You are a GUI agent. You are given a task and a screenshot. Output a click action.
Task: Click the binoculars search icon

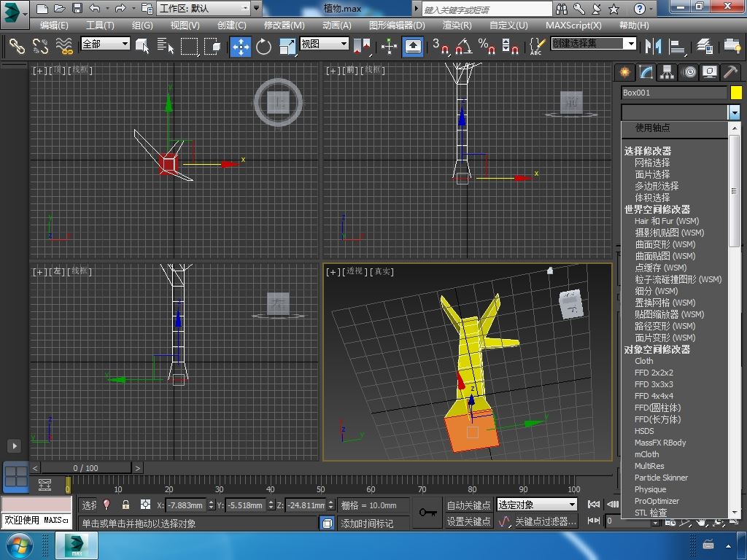[562, 9]
